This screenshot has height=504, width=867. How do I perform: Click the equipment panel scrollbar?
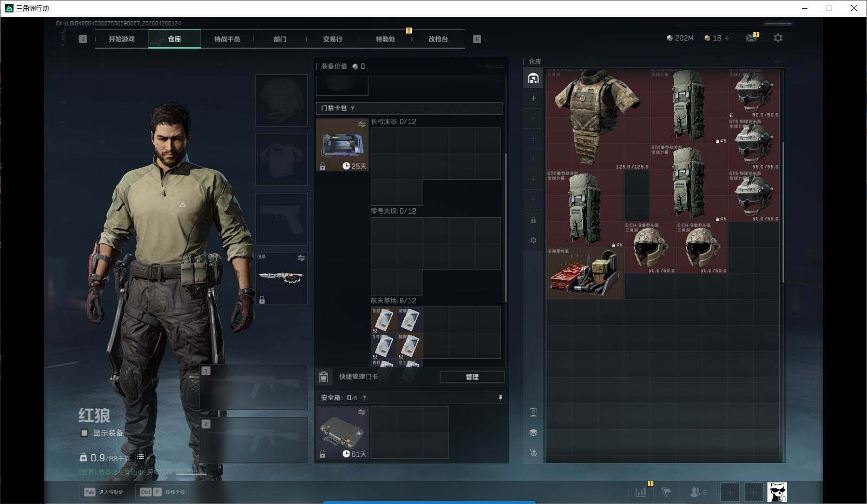tap(505, 227)
